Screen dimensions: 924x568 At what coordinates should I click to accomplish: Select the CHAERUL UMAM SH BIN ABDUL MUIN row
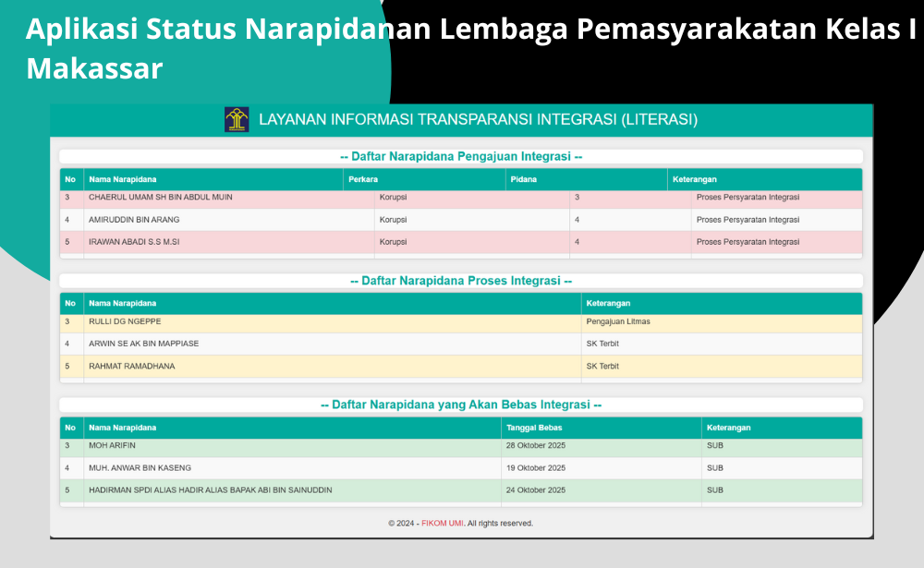(x=161, y=198)
